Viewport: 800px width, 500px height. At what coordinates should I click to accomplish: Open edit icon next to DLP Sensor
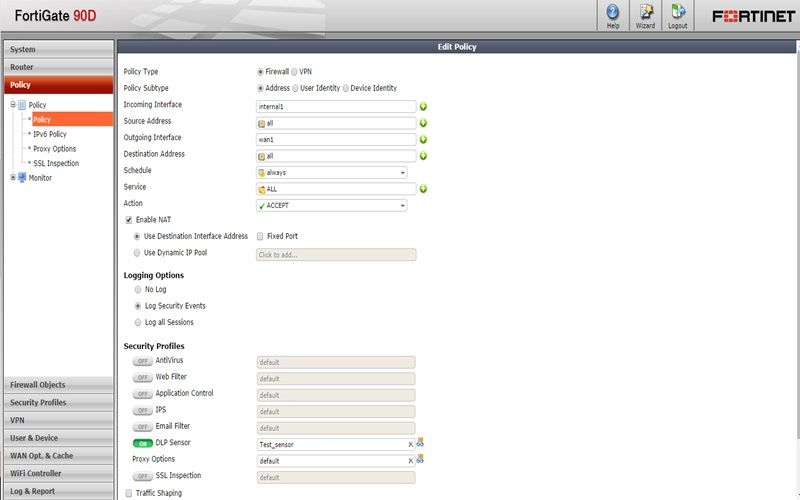420,442
